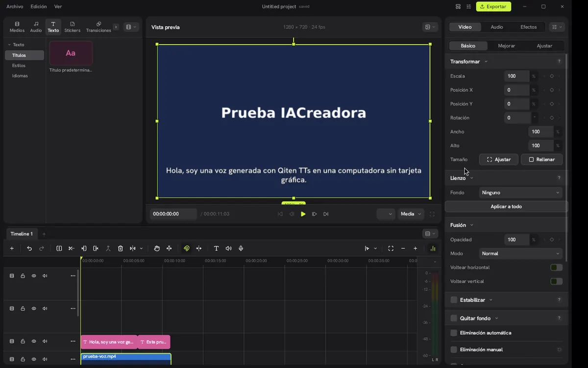Collapse the Fusión section chevron
Viewport: 588px width, 368px height.
pos(471,225)
